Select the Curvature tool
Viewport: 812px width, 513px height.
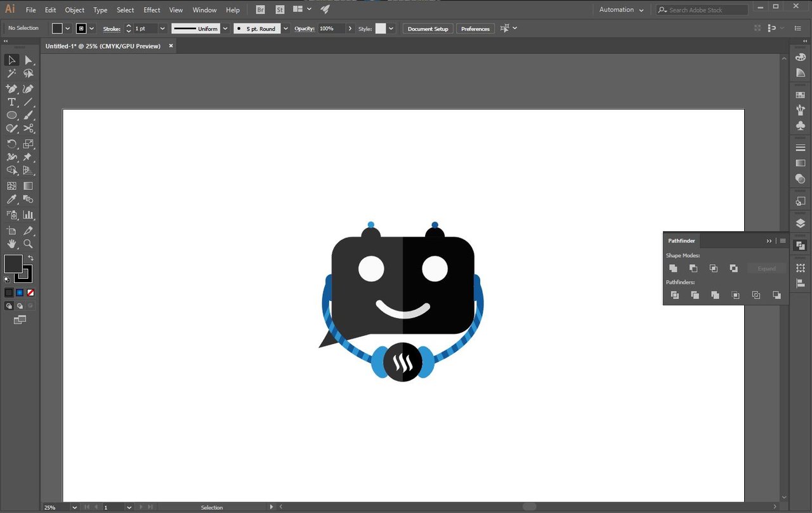click(x=28, y=89)
